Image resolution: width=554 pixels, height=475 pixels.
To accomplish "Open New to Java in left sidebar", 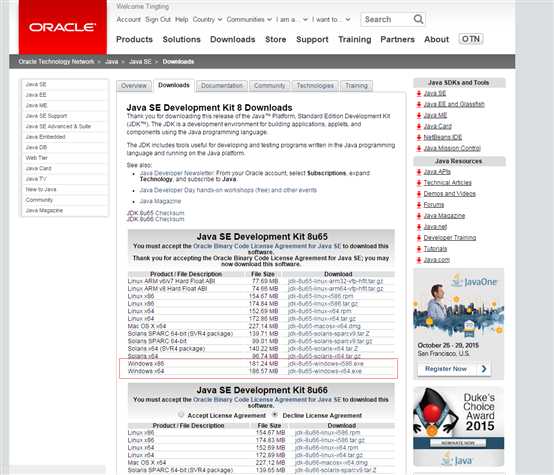I will [41, 189].
